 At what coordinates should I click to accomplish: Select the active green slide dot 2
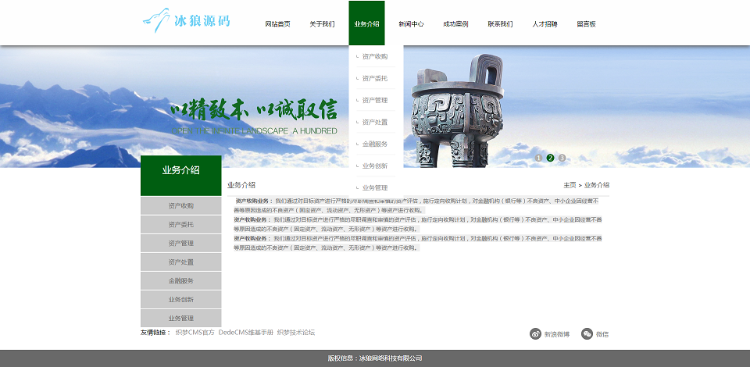[550, 158]
